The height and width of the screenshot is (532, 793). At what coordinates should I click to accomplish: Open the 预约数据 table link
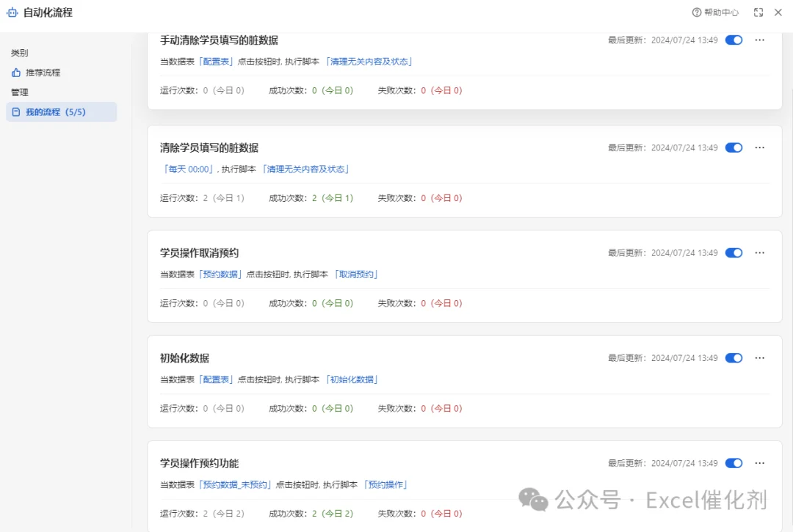220,274
